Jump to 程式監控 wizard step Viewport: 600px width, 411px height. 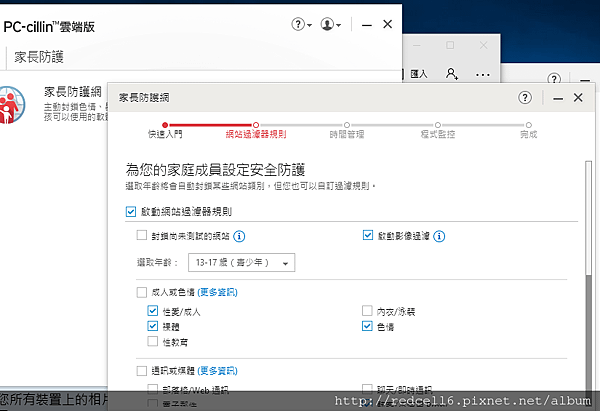[x=438, y=130]
